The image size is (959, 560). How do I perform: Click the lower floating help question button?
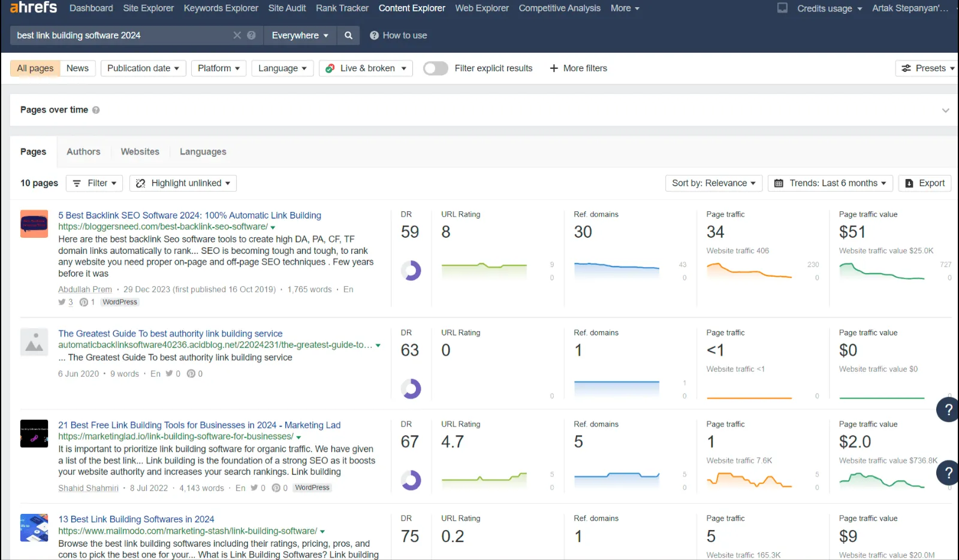pos(948,473)
